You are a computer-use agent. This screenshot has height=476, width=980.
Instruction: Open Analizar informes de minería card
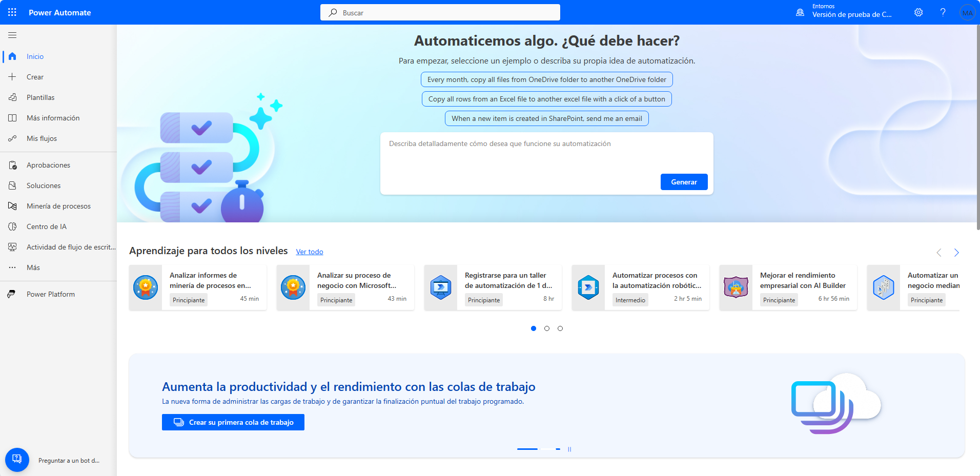point(198,287)
